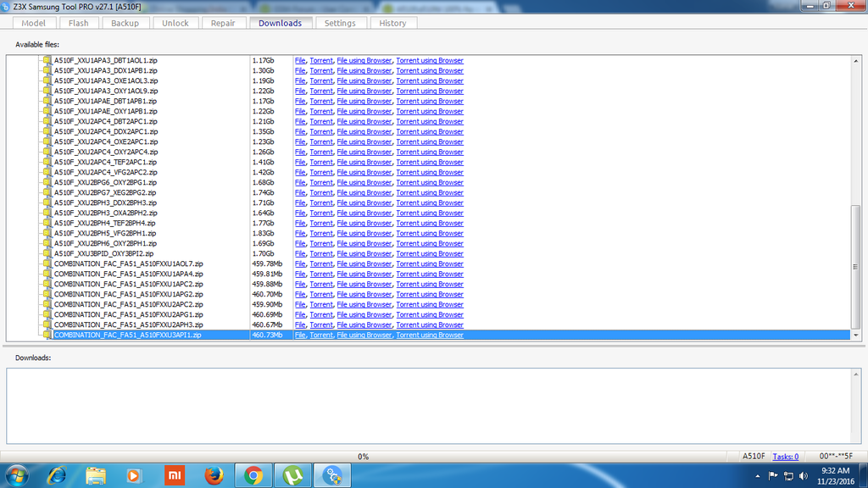
Task: Open Google Chrome from taskbar
Action: [253, 475]
